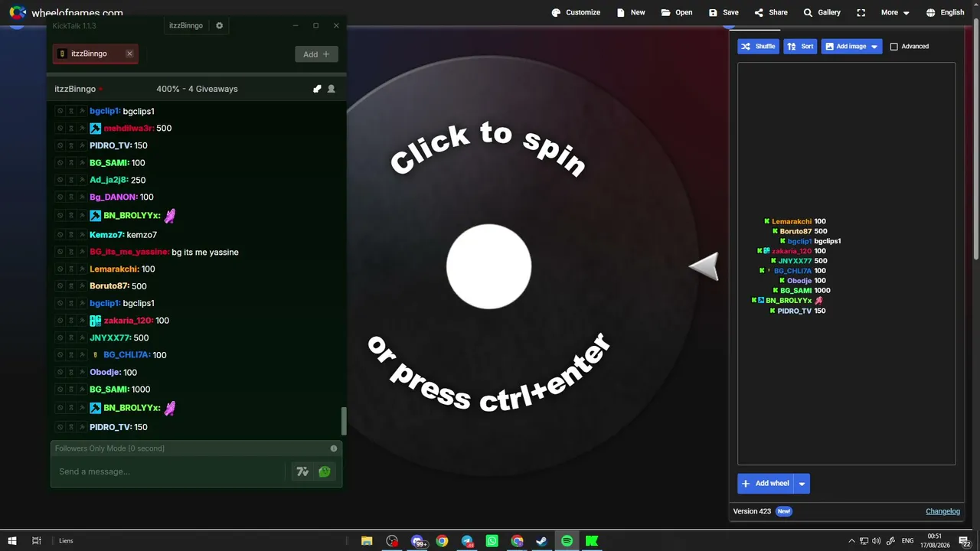980x551 pixels.
Task: Click the Add wheel button
Action: point(766,484)
